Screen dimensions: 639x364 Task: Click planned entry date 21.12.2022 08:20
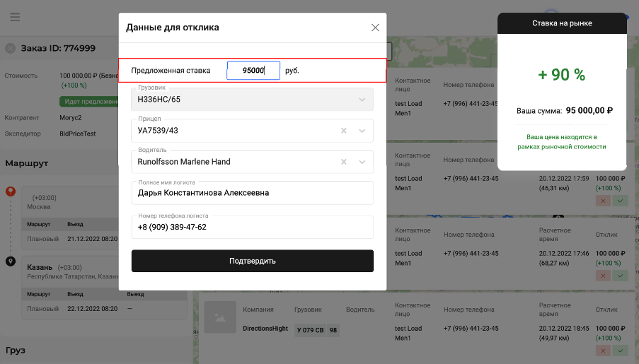click(x=93, y=239)
